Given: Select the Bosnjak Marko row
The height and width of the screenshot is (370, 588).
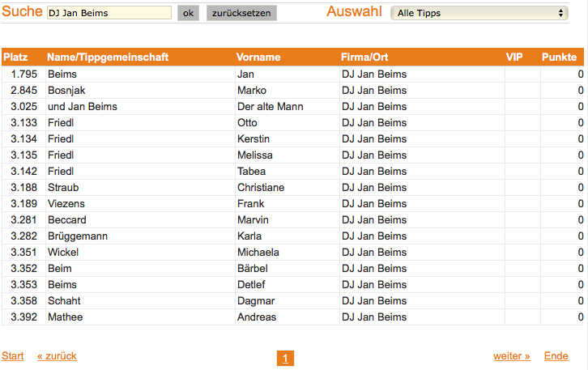Looking at the screenshot, I should tap(293, 91).
